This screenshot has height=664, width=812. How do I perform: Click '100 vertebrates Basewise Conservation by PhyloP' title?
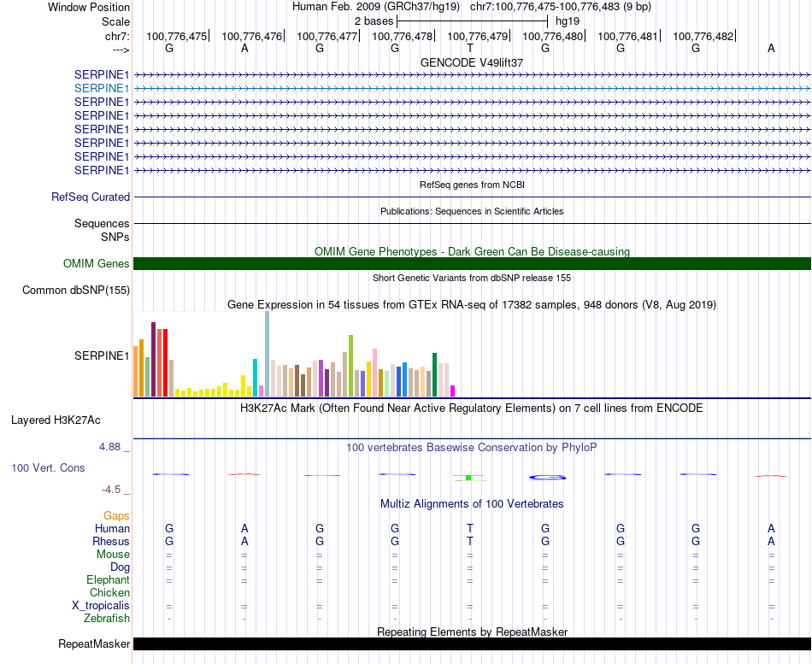coord(472,448)
